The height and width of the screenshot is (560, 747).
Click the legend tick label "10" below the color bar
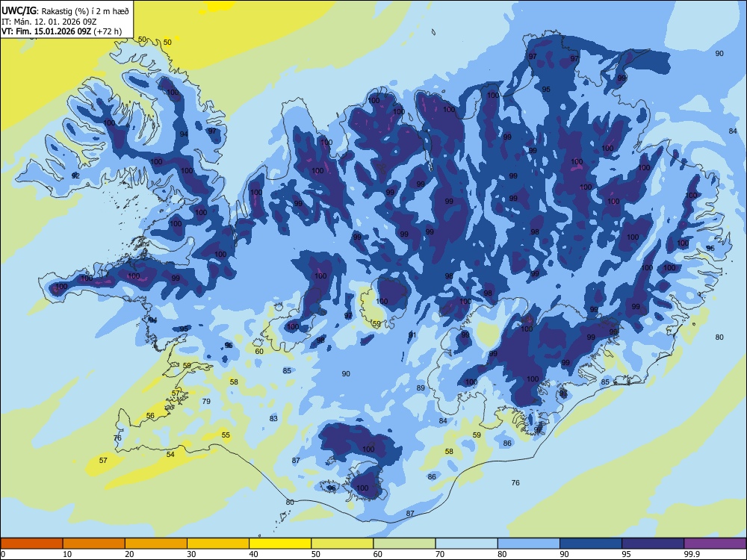point(67,554)
